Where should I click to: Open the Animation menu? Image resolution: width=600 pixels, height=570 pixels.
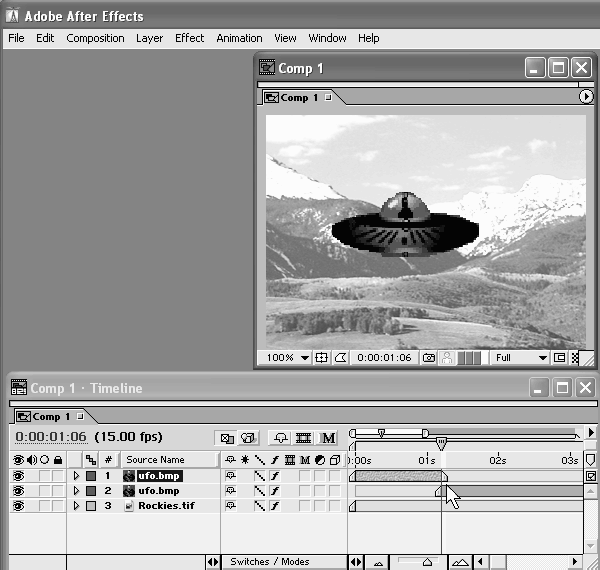pos(239,38)
